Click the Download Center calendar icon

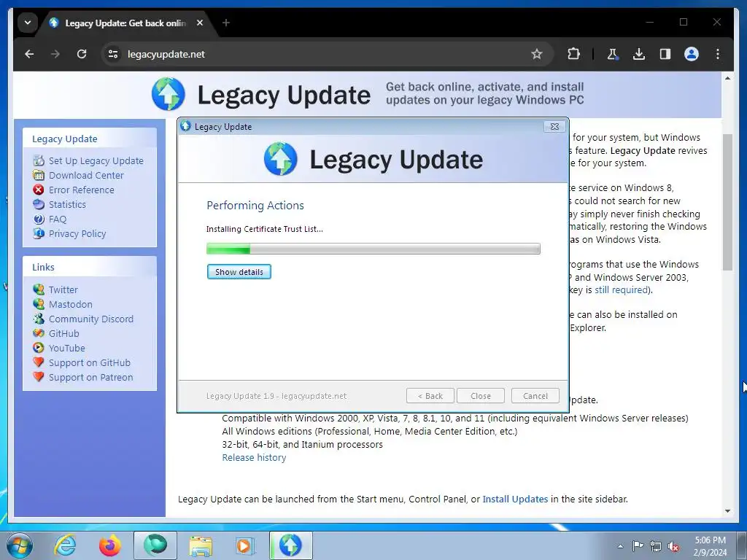39,175
